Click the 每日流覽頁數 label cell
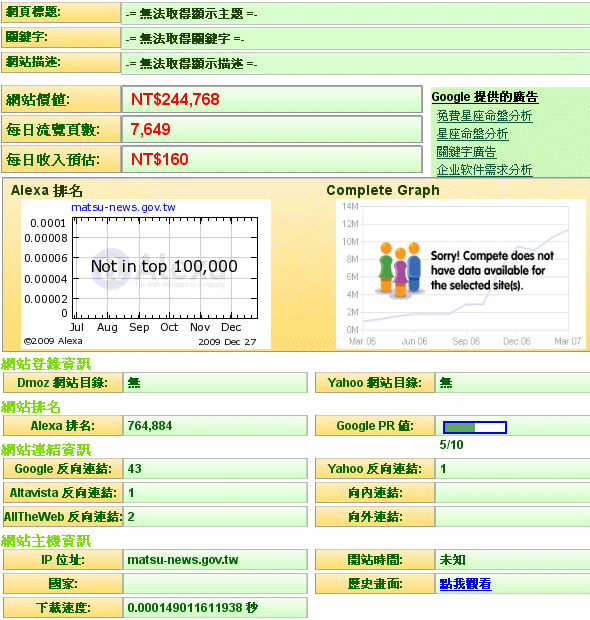 (61, 129)
